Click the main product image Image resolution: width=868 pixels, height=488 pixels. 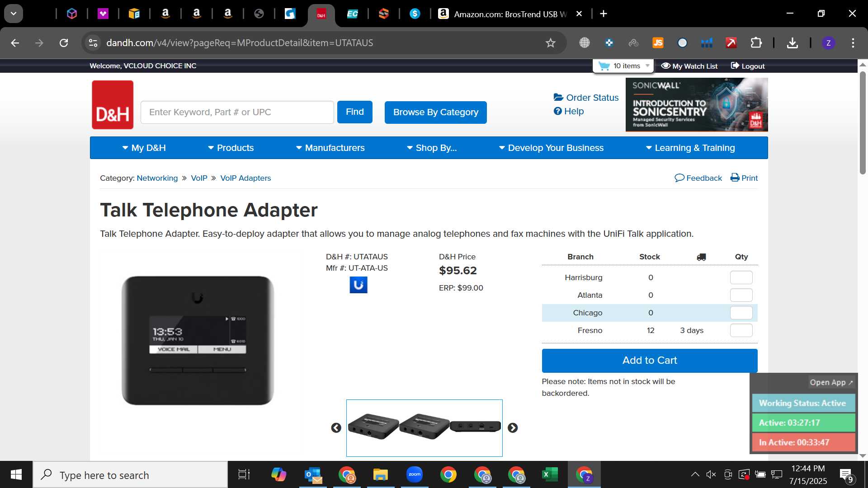pos(198,340)
